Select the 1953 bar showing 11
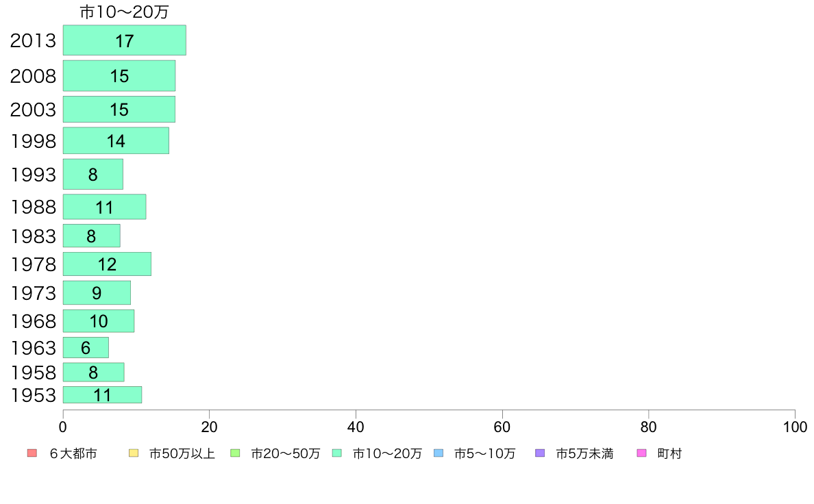The width and height of the screenshot is (814, 504). coord(102,395)
